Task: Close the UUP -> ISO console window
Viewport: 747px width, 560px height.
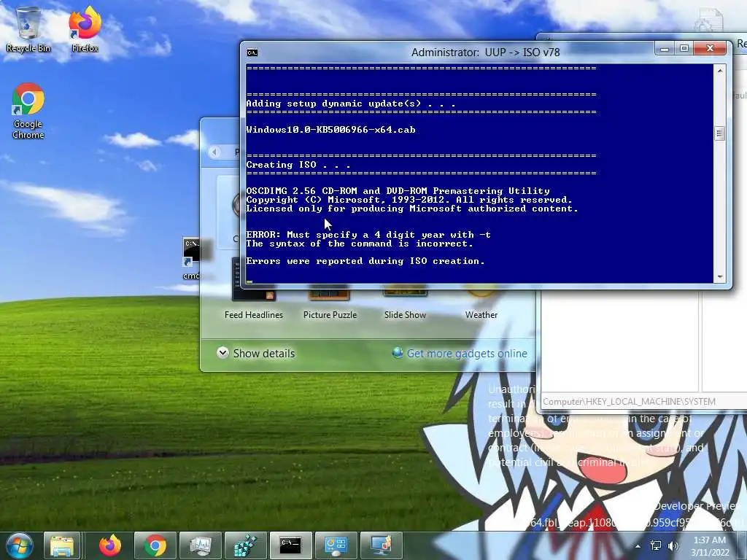Action: coord(710,49)
